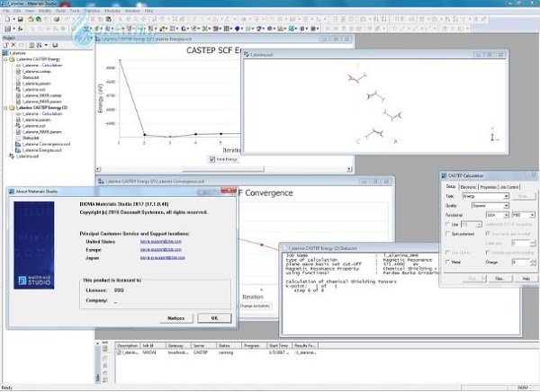
Task: Select Status.txt under CASTEP Energy (2)
Action: pyautogui.click(x=31, y=138)
